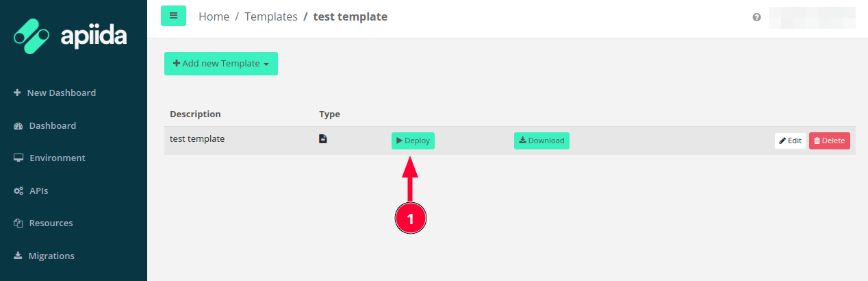Navigate to Templates breadcrumb
This screenshot has width=868, height=281.
click(271, 16)
